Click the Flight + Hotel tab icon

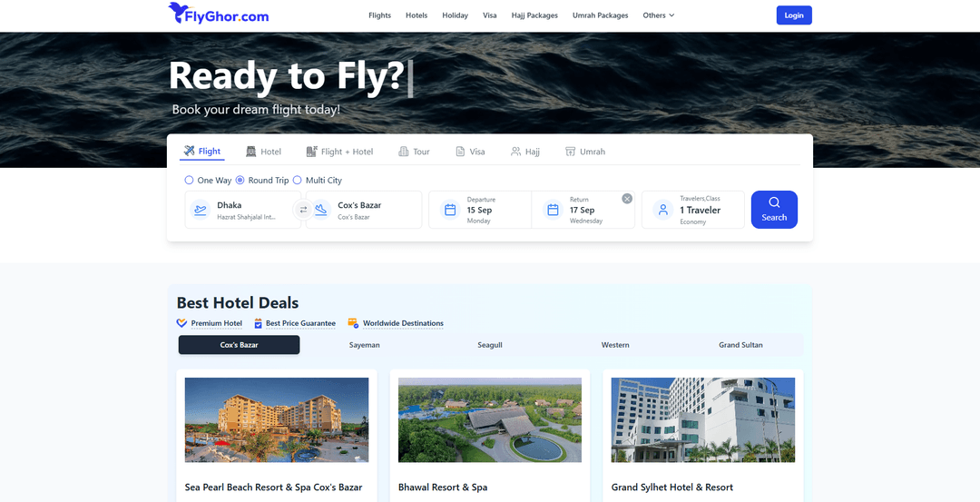pos(312,152)
